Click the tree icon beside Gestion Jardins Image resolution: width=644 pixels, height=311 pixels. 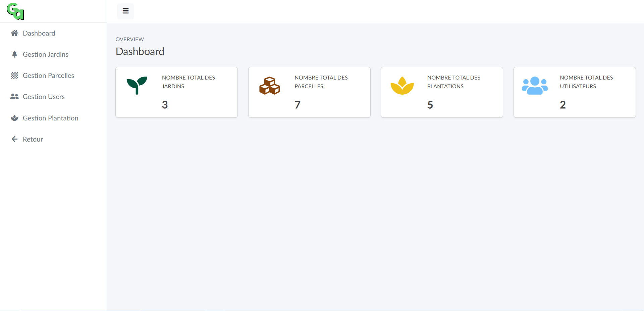tap(14, 54)
